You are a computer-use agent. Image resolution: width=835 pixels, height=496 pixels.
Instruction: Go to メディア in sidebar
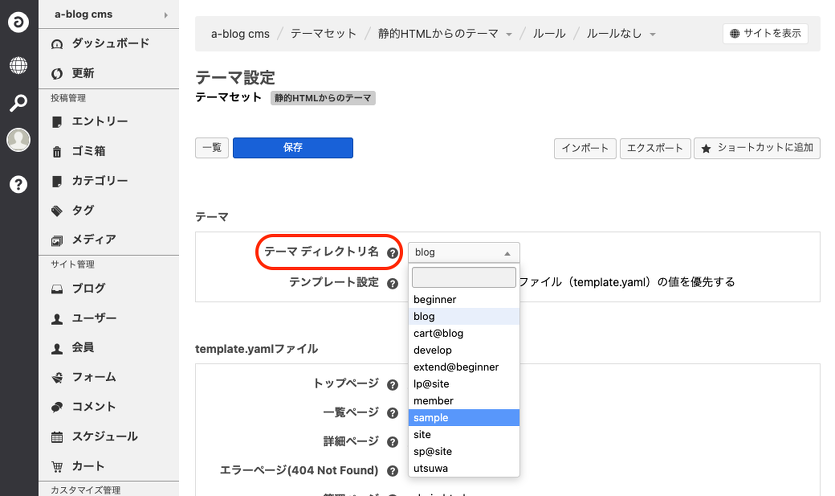93,239
